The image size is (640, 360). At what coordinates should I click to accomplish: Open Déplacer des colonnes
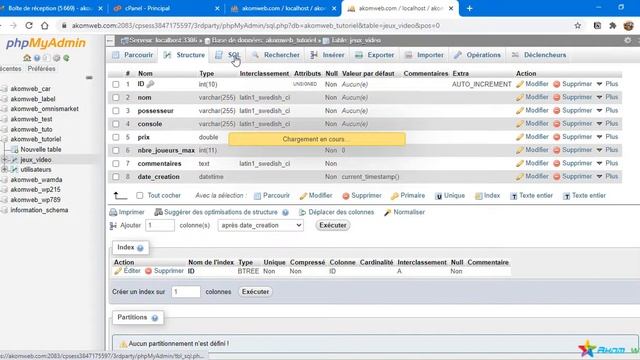click(337, 212)
